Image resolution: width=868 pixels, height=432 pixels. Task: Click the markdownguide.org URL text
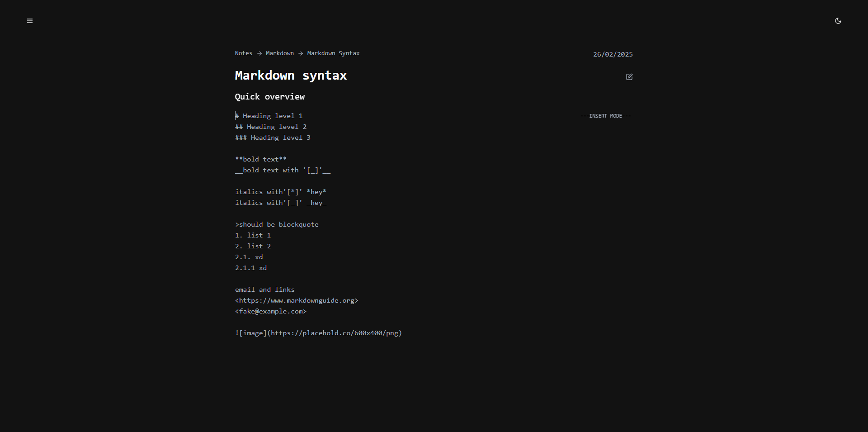click(297, 301)
